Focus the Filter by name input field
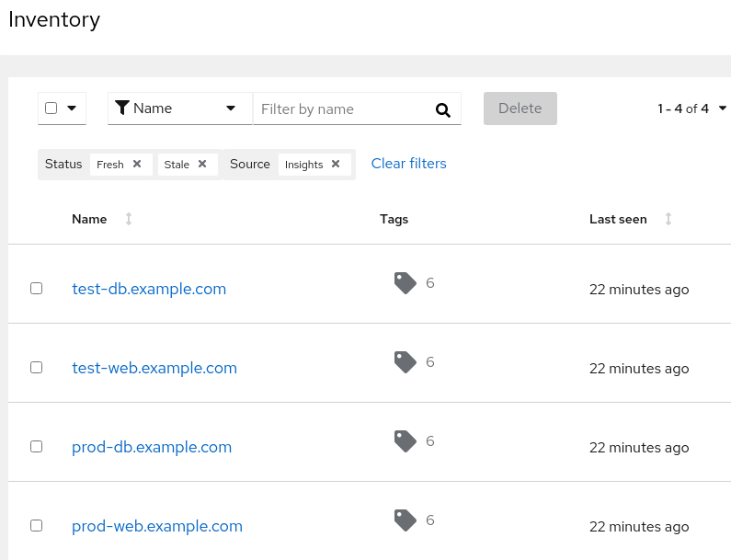 342,109
